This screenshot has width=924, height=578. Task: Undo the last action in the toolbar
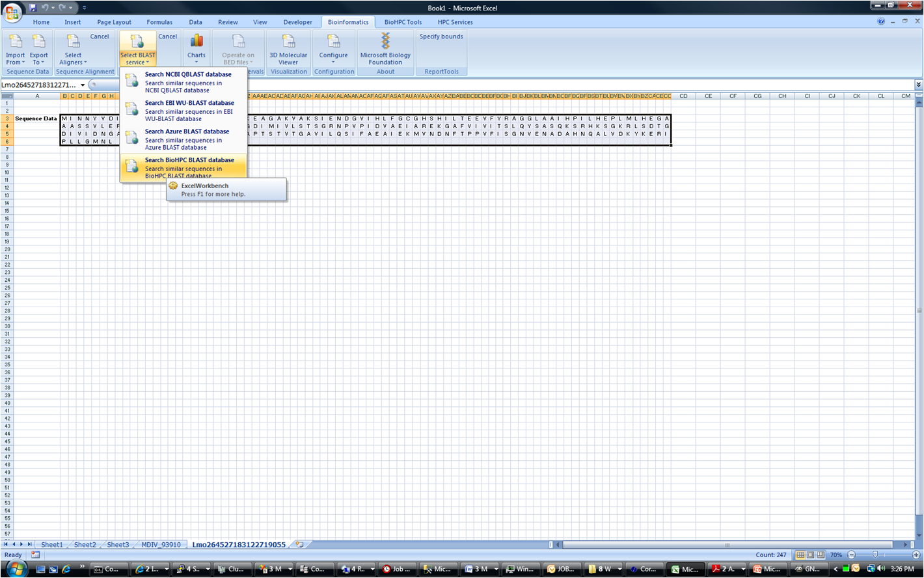point(45,7)
